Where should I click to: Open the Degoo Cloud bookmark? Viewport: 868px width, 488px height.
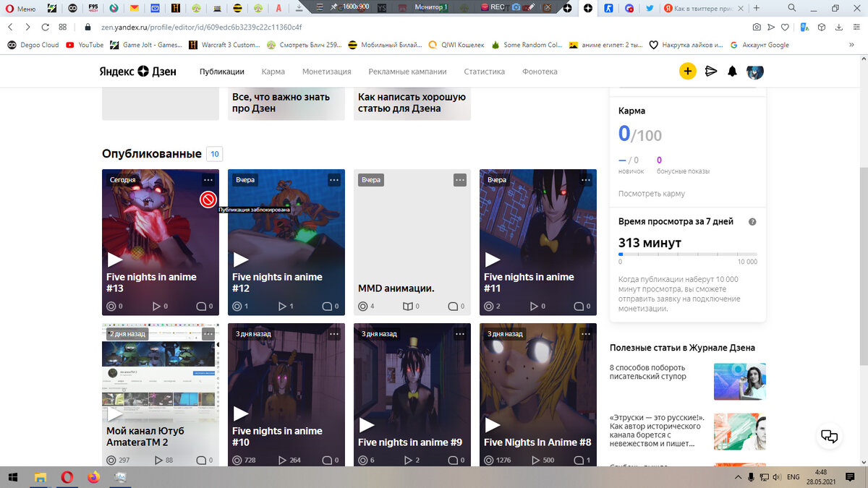point(33,45)
